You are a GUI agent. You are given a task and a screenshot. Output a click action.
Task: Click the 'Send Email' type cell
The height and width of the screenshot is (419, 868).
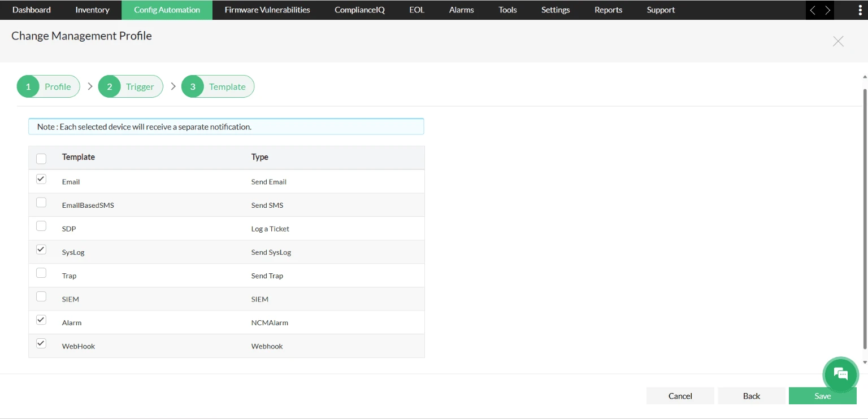coord(269,182)
